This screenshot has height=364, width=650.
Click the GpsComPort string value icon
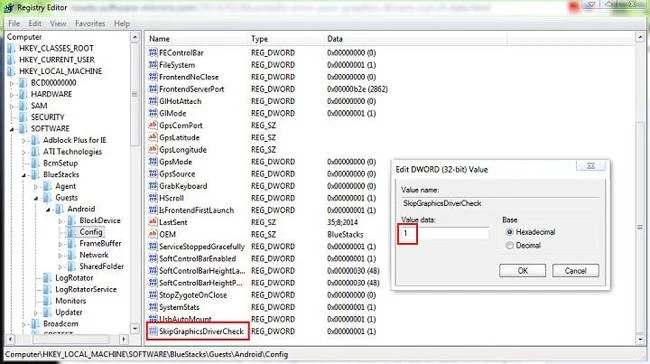[153, 125]
